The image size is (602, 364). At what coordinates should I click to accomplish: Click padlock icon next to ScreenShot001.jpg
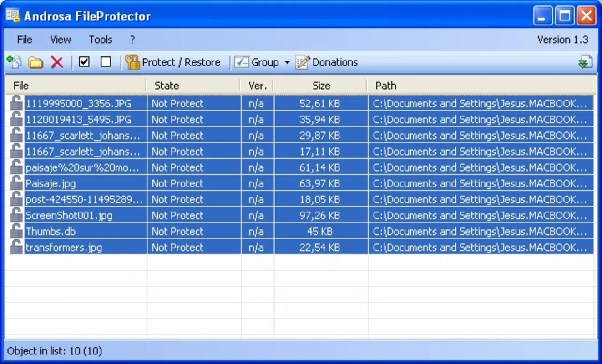16,215
